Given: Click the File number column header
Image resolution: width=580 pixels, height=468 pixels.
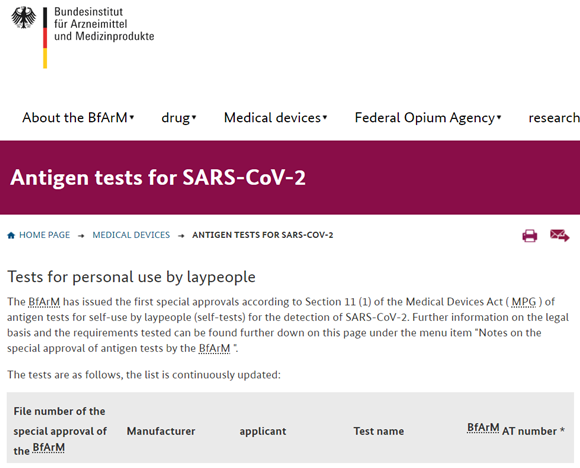Looking at the screenshot, I should (60, 431).
